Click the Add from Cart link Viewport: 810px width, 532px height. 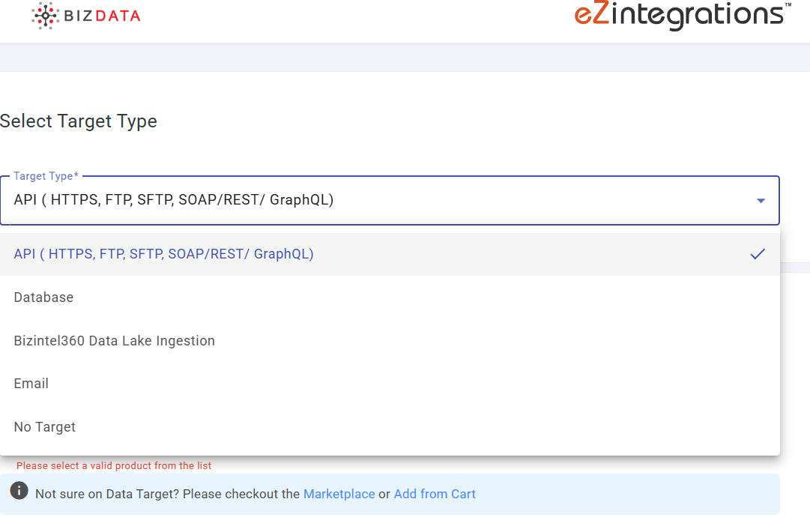(x=435, y=494)
